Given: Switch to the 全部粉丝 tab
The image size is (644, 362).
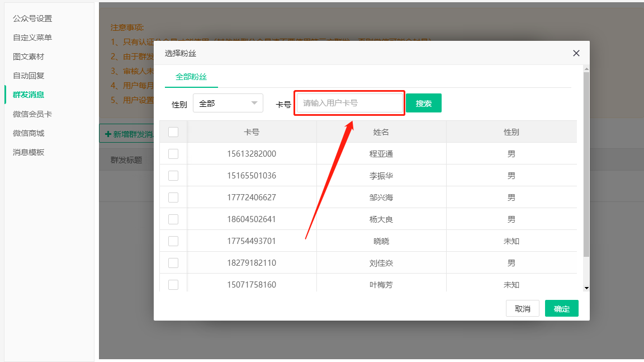Looking at the screenshot, I should (191, 77).
